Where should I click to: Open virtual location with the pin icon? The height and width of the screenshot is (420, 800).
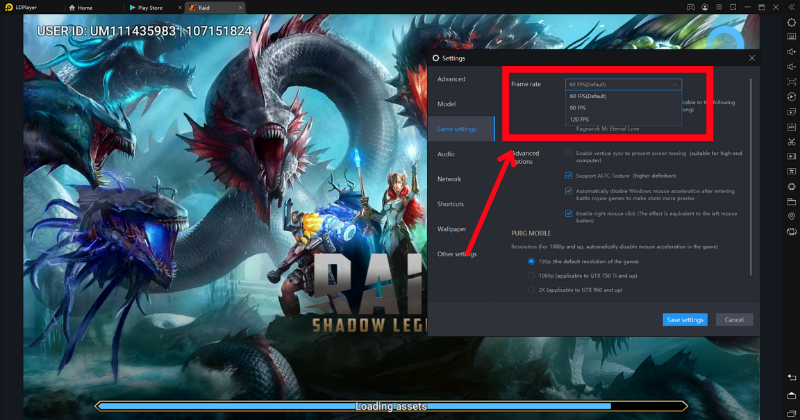pyautogui.click(x=791, y=216)
